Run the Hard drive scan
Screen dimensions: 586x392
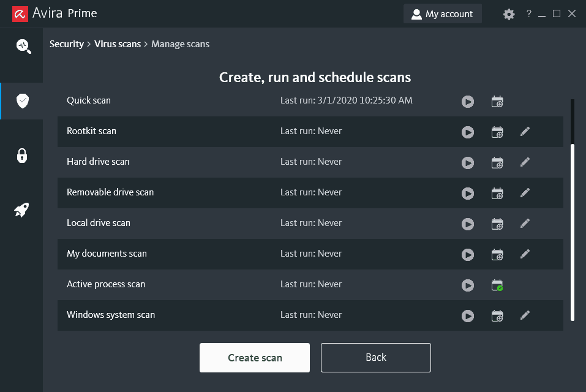(468, 162)
